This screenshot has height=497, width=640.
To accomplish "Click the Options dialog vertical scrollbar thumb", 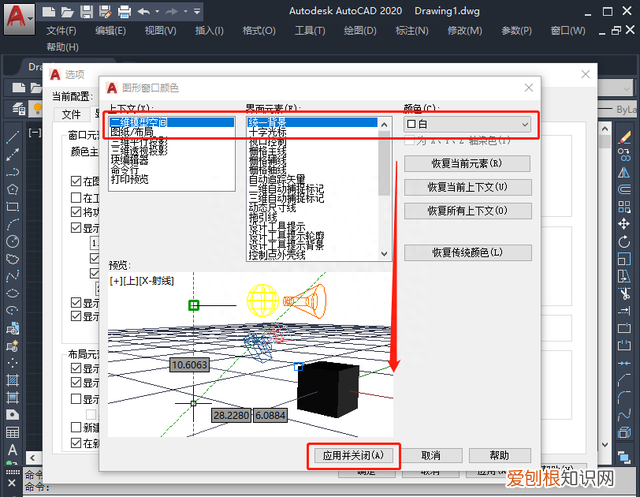I will coord(605,142).
